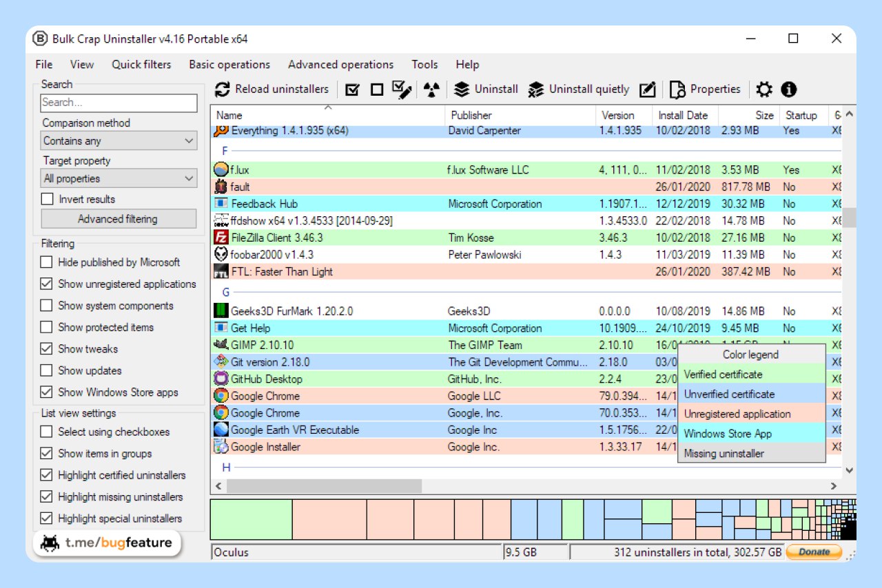Open the Basic operations menu
The image size is (882, 588).
pos(229,64)
